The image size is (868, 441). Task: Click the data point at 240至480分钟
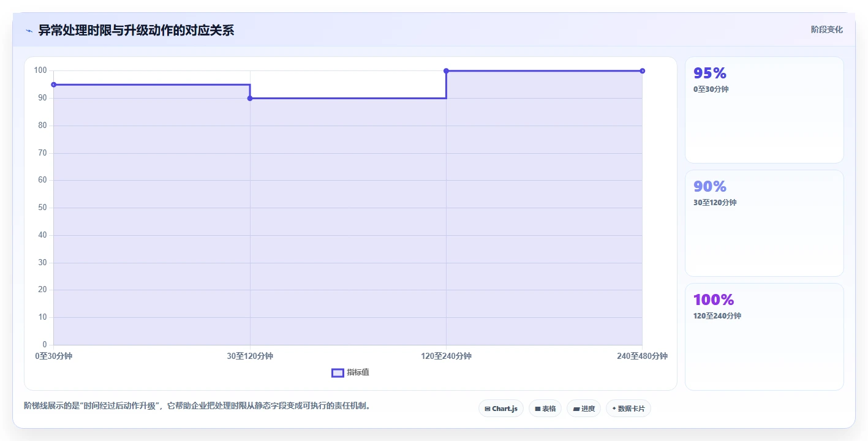point(642,71)
